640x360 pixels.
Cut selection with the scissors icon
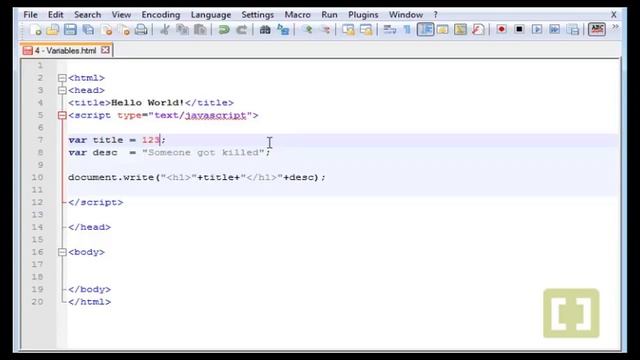(x=165, y=30)
